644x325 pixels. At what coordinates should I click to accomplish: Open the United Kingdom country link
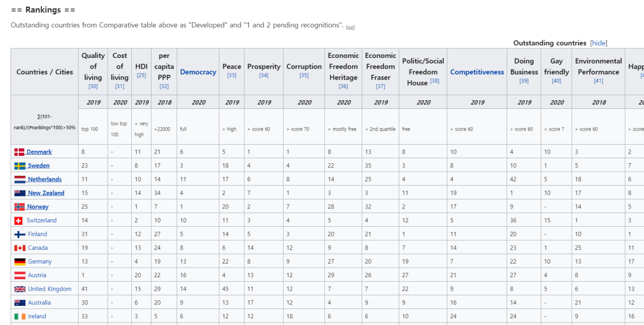tap(49, 289)
